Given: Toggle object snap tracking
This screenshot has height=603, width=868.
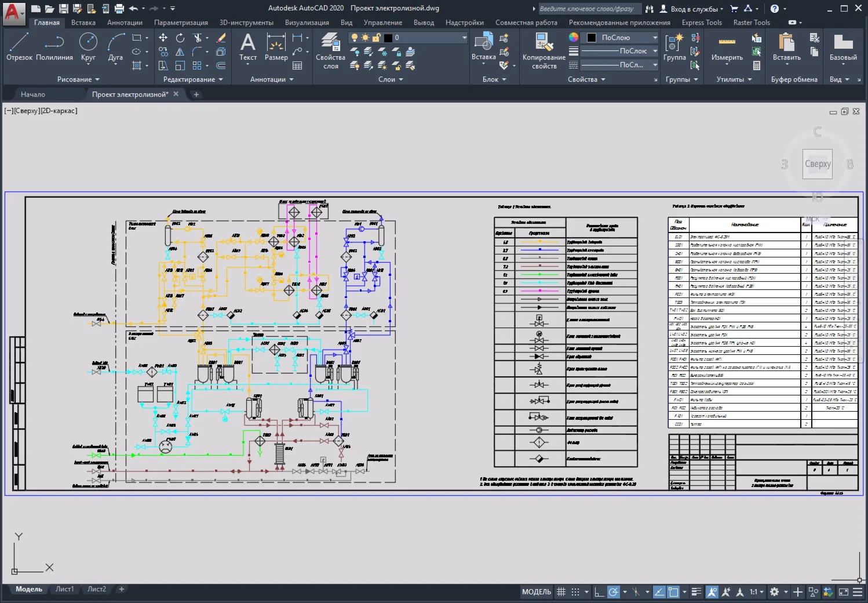Looking at the screenshot, I should click(x=659, y=592).
